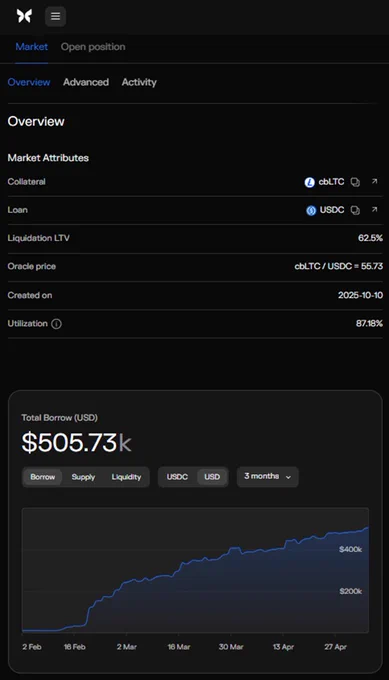
Task: Click the cbLTC collateral token name
Action: [331, 182]
